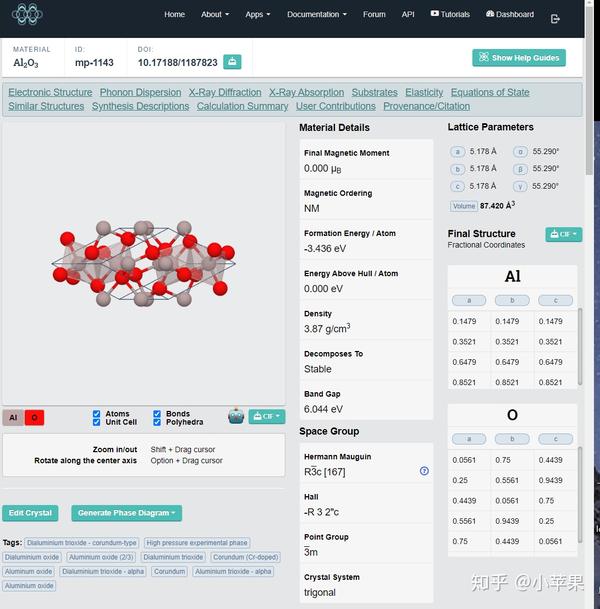
Task: Jump to Phonon Dispersion section
Action: click(x=141, y=92)
